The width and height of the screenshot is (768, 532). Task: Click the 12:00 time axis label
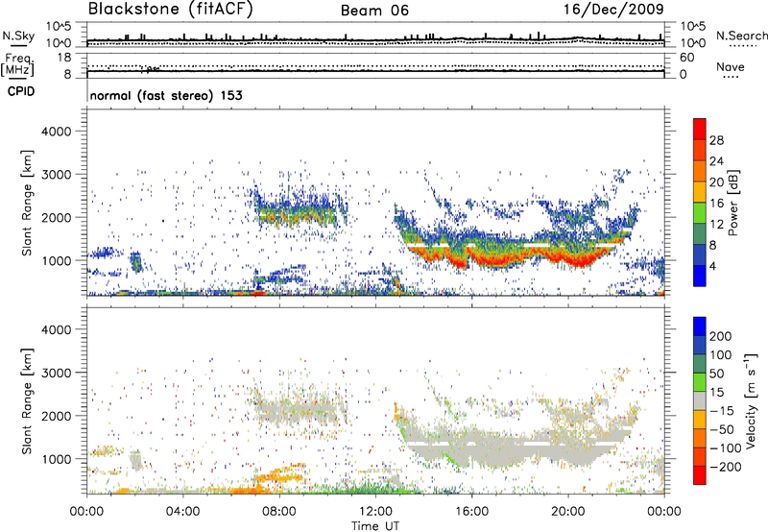375,512
